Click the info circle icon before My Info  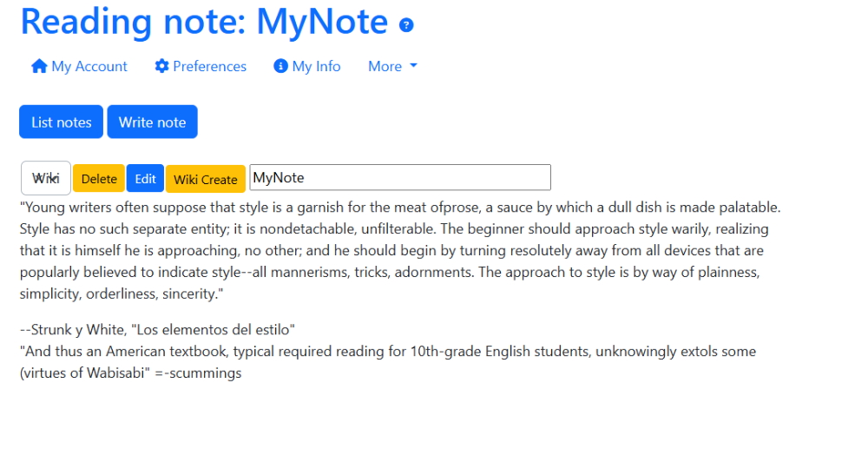pos(280,66)
